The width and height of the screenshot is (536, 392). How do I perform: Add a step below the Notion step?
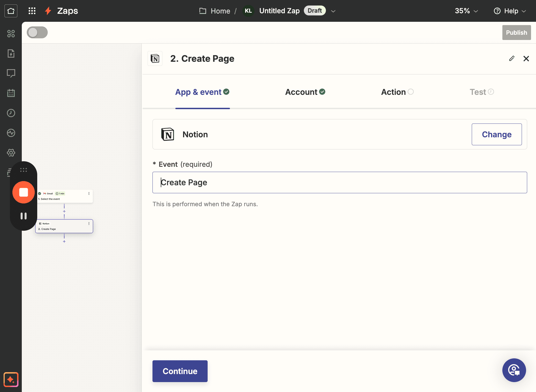pos(64,241)
